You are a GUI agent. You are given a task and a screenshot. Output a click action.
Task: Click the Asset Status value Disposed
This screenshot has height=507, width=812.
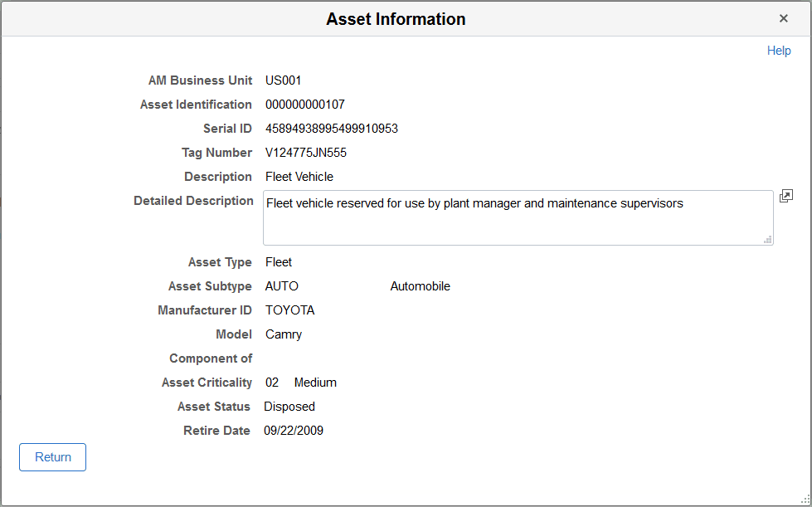tap(289, 407)
